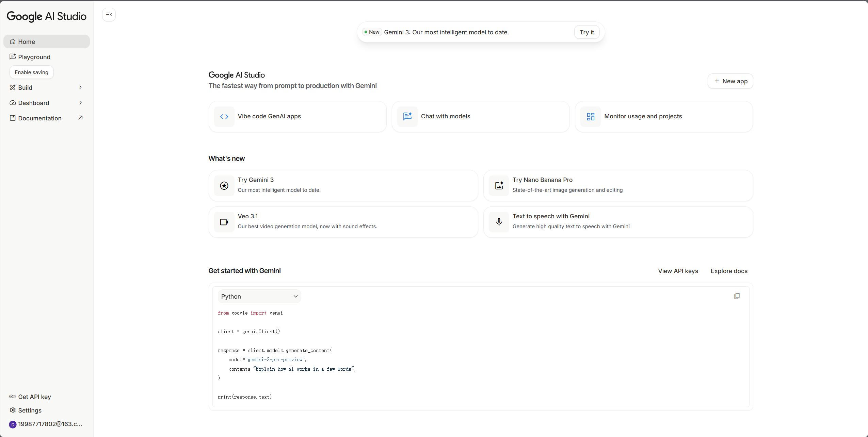868x437 pixels.
Task: Click the Enable saving button
Action: (31, 72)
